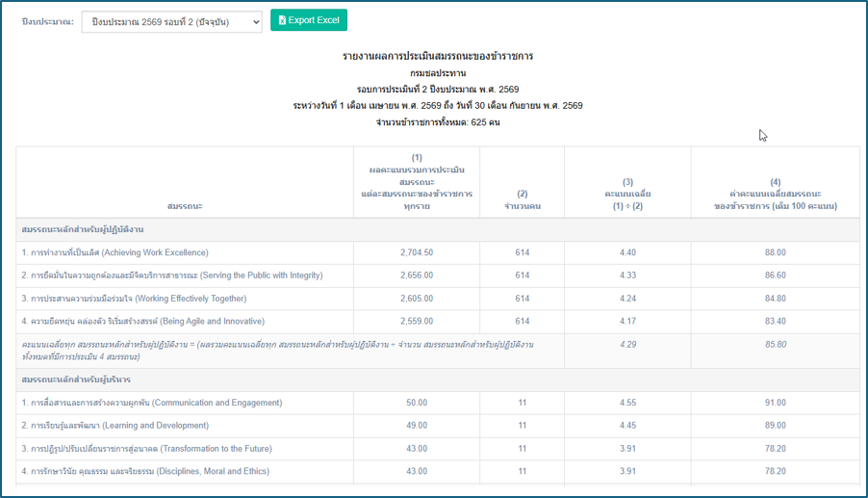The image size is (868, 498).
Task: Click percentage value 91.00
Action: [x=776, y=403]
